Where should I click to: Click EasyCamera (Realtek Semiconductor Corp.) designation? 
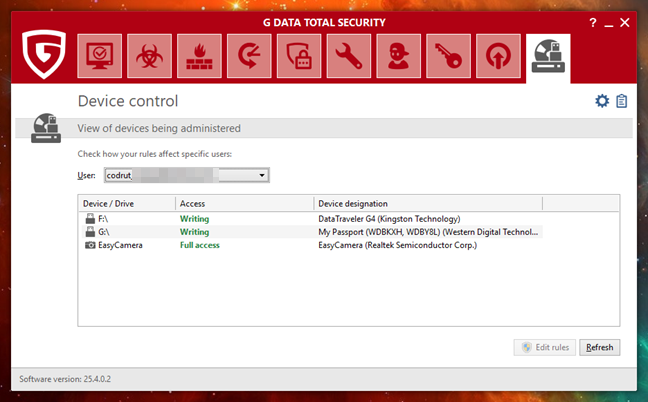pyautogui.click(x=398, y=245)
